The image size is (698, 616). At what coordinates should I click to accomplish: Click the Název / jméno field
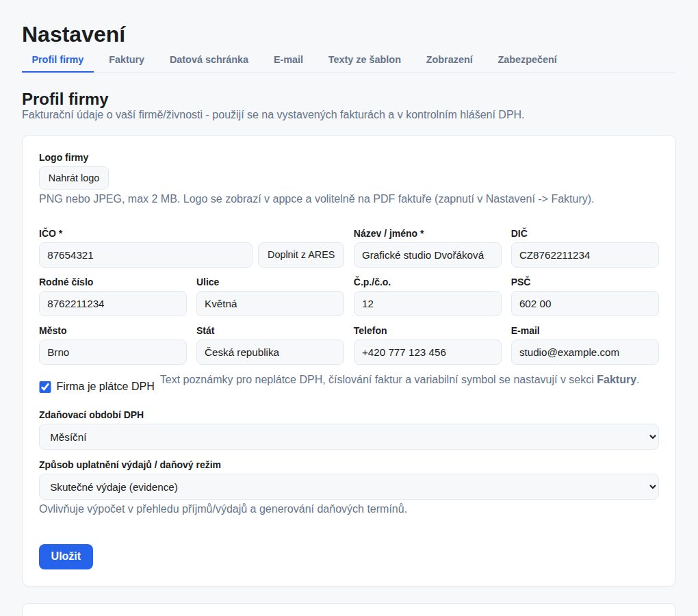[427, 255]
